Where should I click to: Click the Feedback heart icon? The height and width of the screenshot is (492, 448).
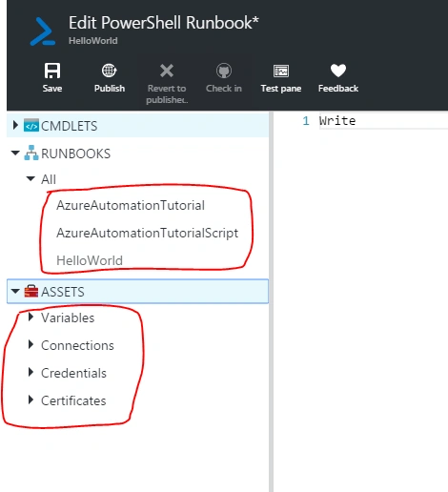pos(338,71)
